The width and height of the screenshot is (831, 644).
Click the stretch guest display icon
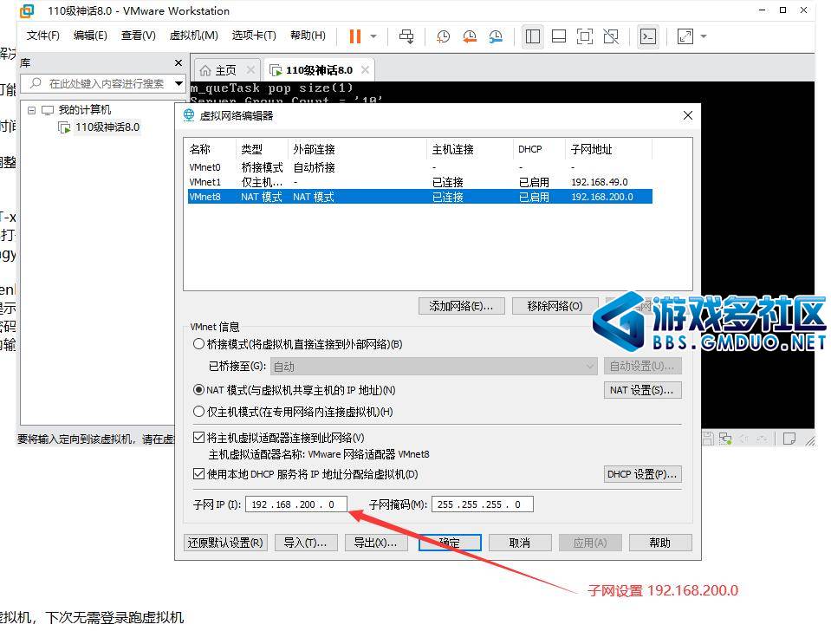pos(685,36)
